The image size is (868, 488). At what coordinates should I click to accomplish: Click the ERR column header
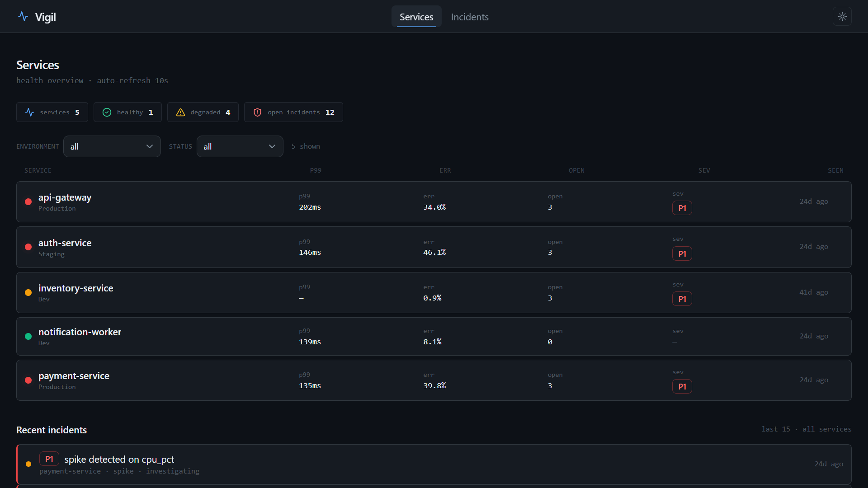coord(445,170)
